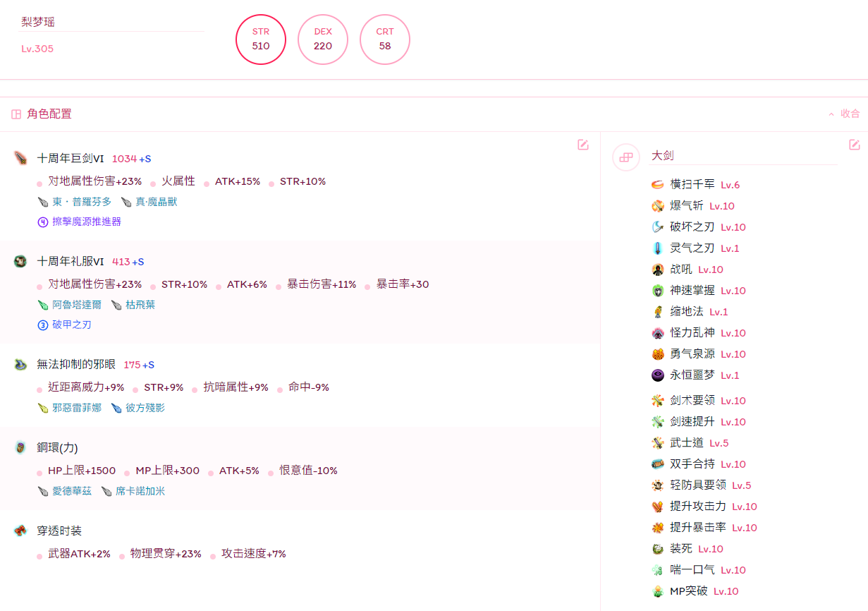Click the 剑速提升 skill icon
868x611 pixels.
tap(658, 422)
